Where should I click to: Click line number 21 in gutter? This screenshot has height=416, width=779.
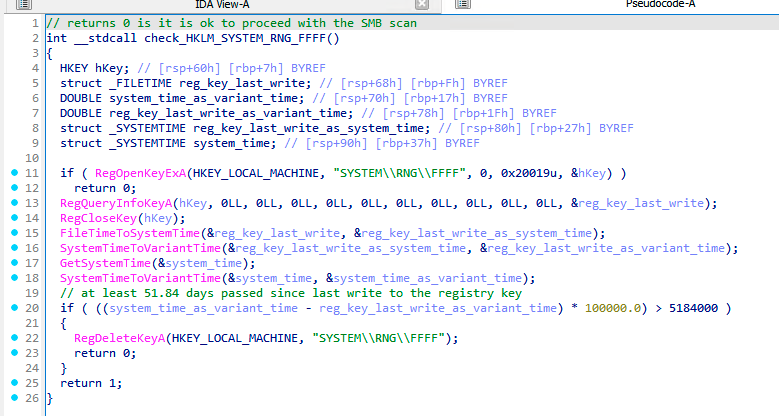click(32, 323)
